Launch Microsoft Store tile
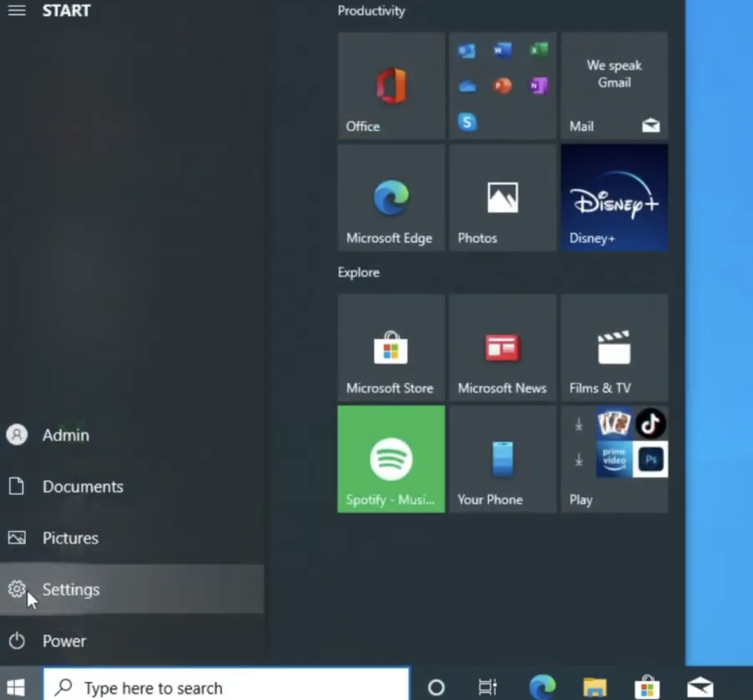This screenshot has height=700, width=753. [391, 348]
